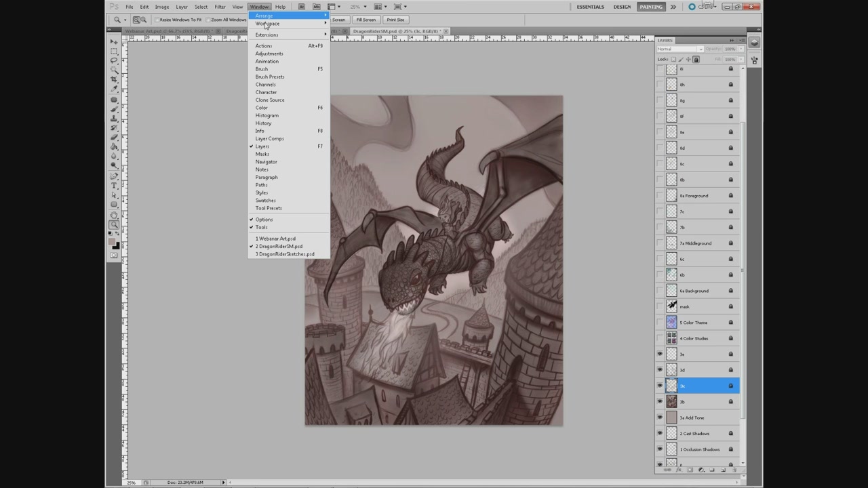Click the foreground color swatch
868x488 pixels.
pyautogui.click(x=112, y=243)
